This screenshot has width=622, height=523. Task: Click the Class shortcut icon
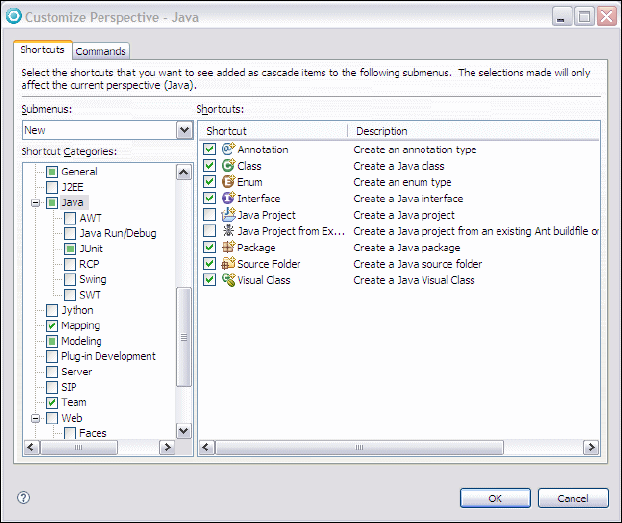(x=228, y=165)
